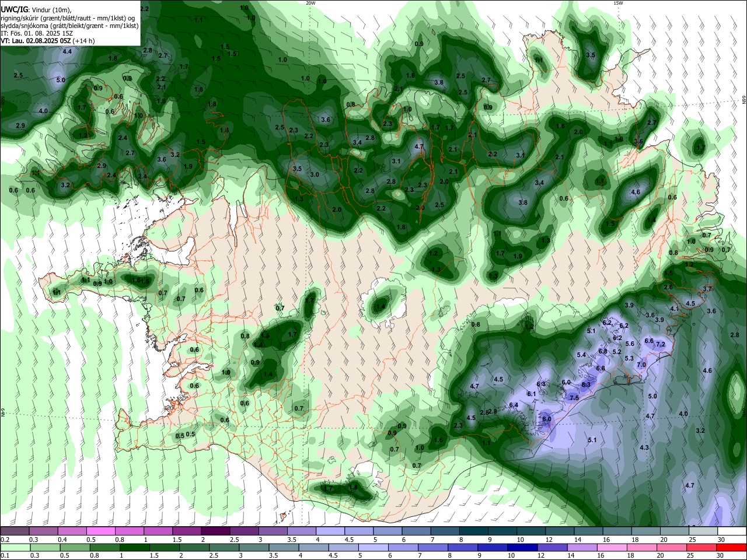
Task: Click the 2.6 precipitation value
Action: point(668,287)
